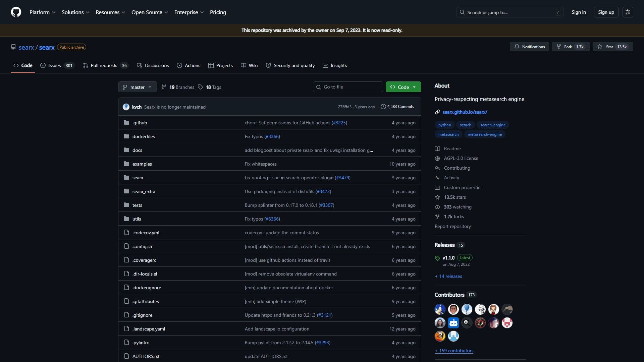
Task: Expand the Resources menu
Action: point(110,12)
